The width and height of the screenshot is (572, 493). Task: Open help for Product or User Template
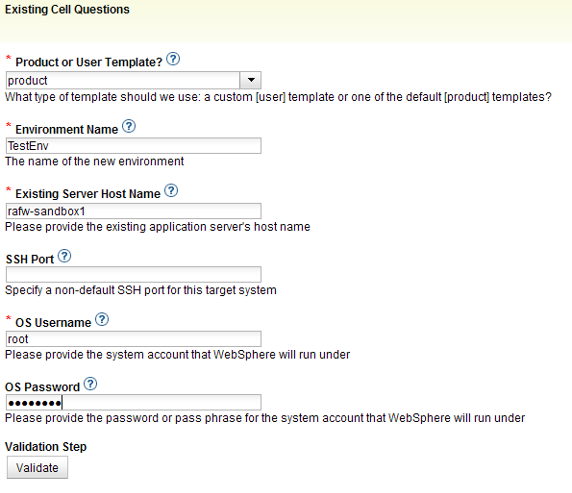[x=173, y=59]
